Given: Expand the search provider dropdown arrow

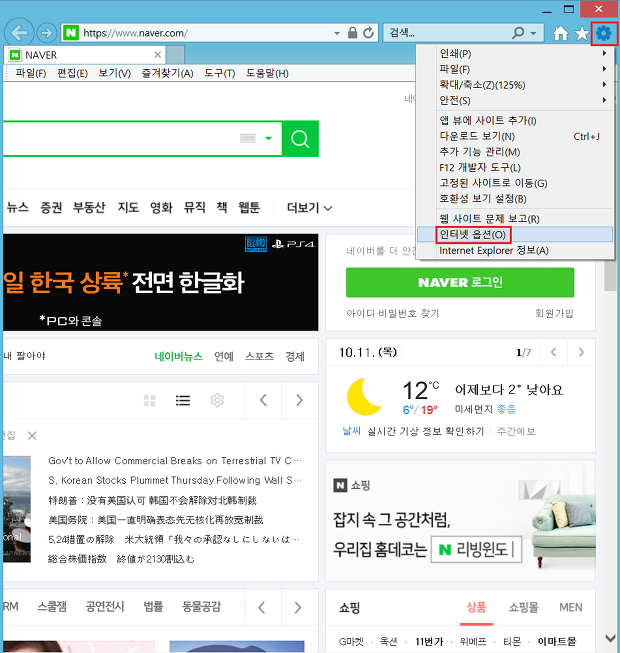Looking at the screenshot, I should [x=533, y=33].
